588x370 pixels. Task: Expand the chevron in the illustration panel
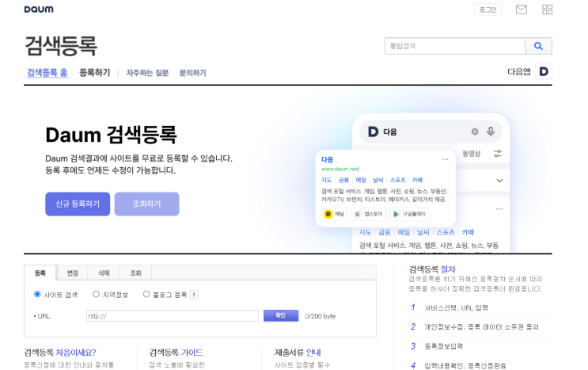click(x=499, y=181)
